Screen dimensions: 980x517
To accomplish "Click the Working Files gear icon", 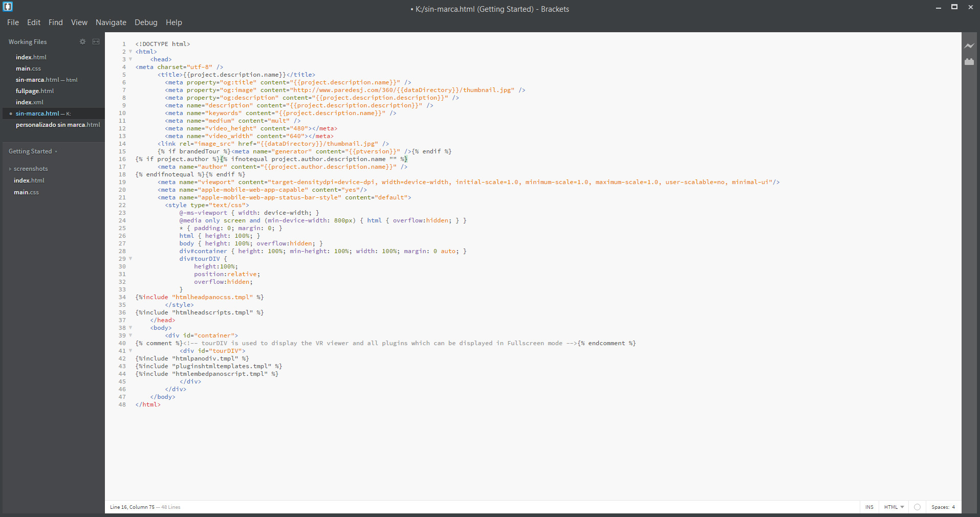I will coord(82,42).
